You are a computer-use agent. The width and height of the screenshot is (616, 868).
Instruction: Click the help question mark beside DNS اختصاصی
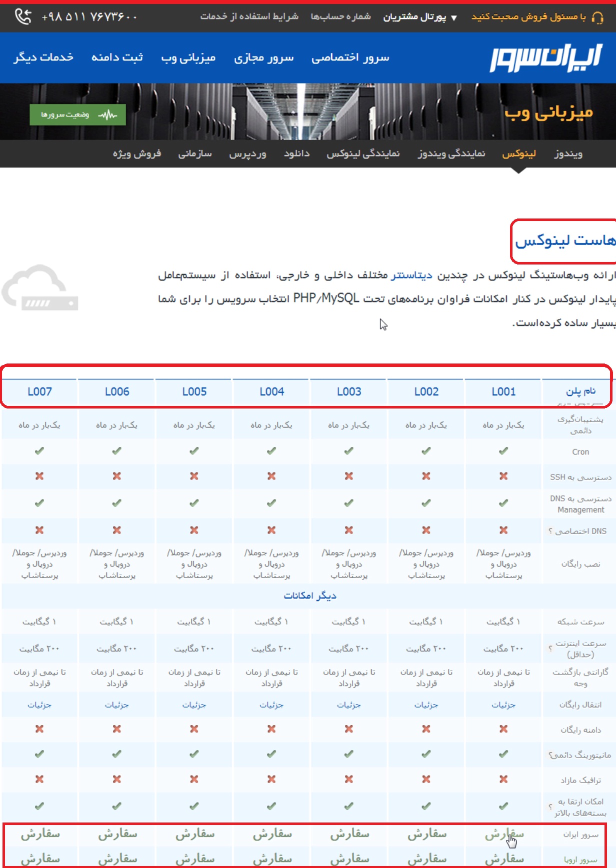[x=550, y=531]
